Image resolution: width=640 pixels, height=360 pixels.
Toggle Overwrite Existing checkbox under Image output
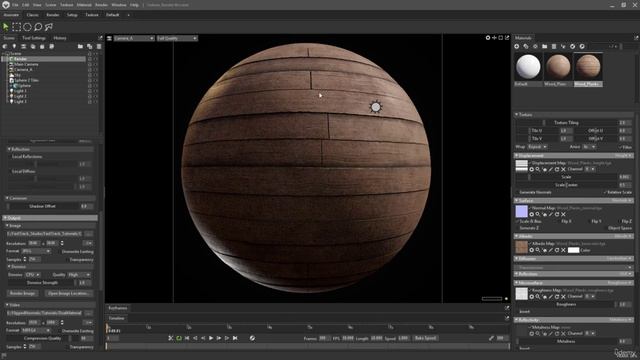coord(60,251)
